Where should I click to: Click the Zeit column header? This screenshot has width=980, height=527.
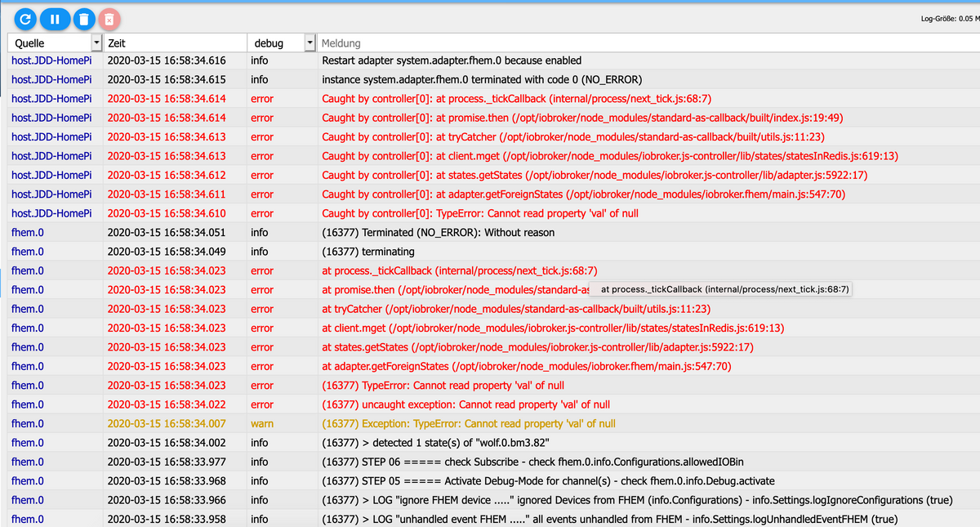tap(117, 42)
